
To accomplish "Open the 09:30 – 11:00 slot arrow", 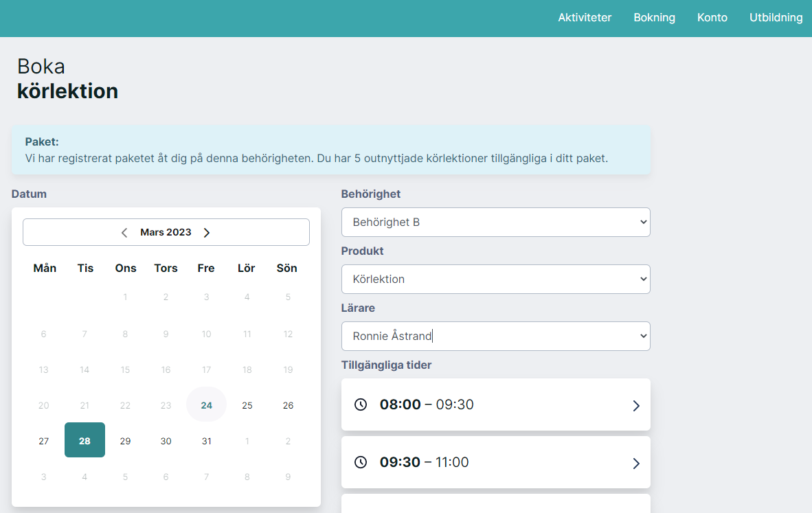I will (x=636, y=463).
